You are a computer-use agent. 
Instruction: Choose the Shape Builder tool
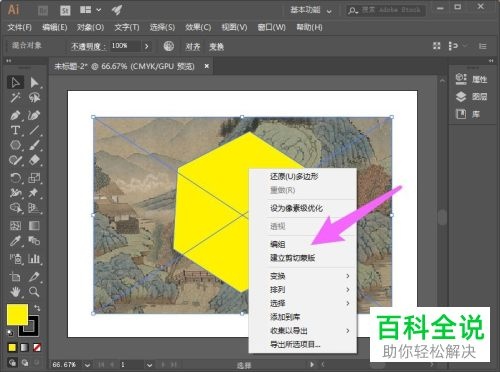click(x=15, y=208)
